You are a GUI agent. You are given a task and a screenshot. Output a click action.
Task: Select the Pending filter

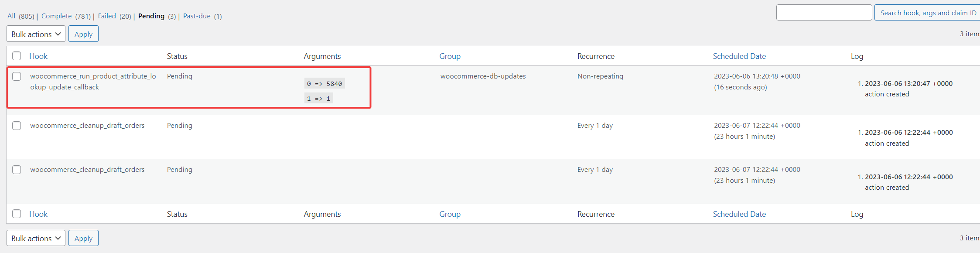click(151, 16)
